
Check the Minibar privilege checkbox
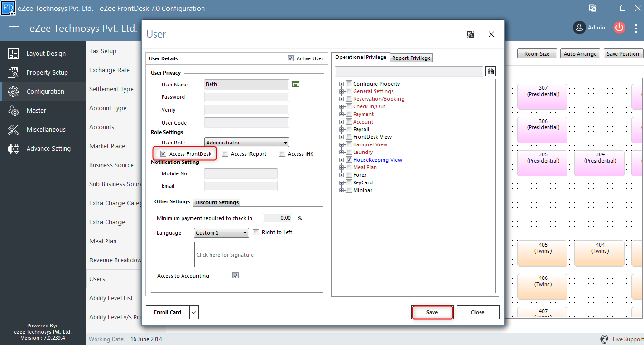tap(349, 190)
